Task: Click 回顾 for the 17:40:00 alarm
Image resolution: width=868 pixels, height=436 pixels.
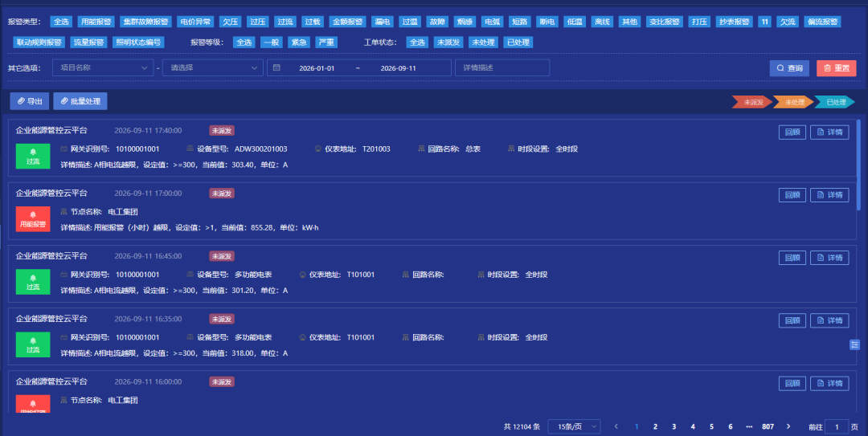Action: (x=792, y=132)
